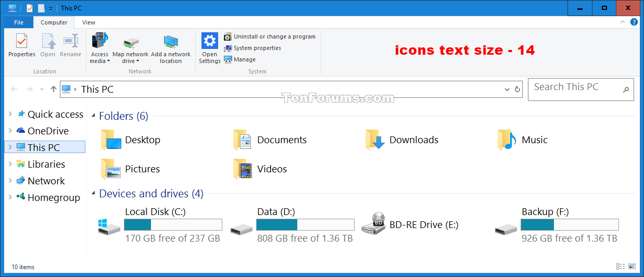Viewport: 644px width, 277px height.
Task: Expand the Network tree node
Action: coord(10,181)
